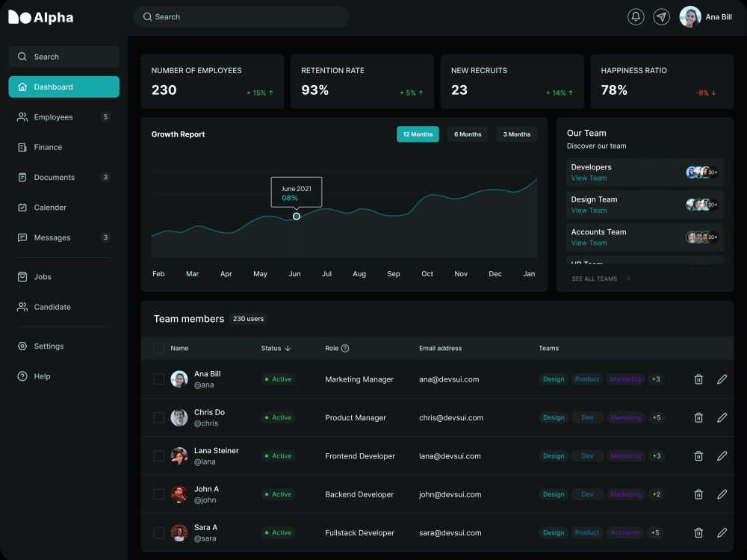
Task: Expand See All Teams chevron
Action: click(x=628, y=278)
